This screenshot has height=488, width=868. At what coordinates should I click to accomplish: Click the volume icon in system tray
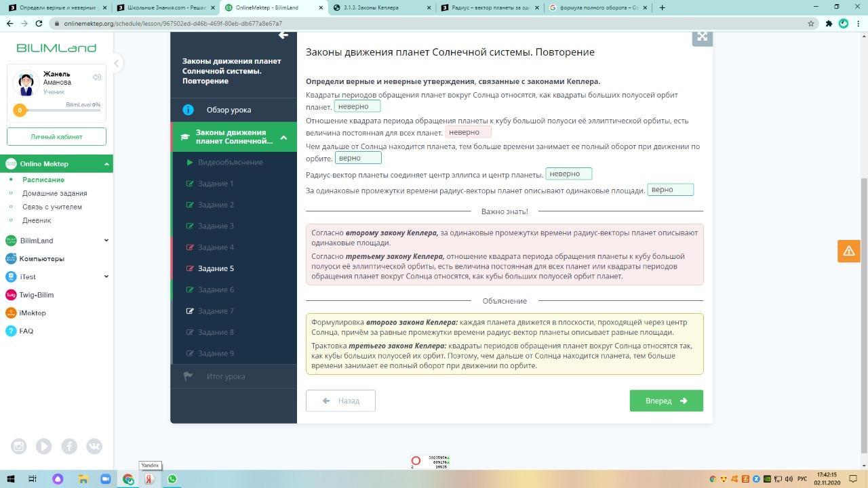pyautogui.click(x=788, y=479)
